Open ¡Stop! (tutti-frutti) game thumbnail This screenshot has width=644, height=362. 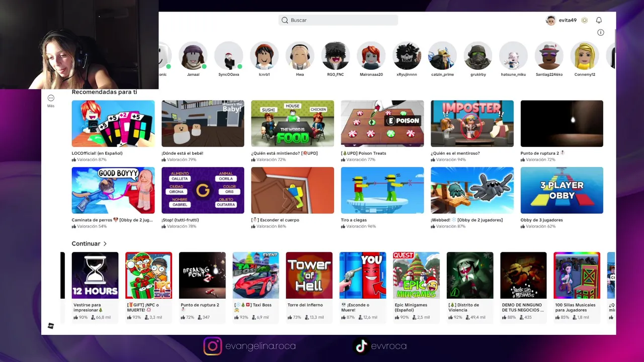(203, 191)
